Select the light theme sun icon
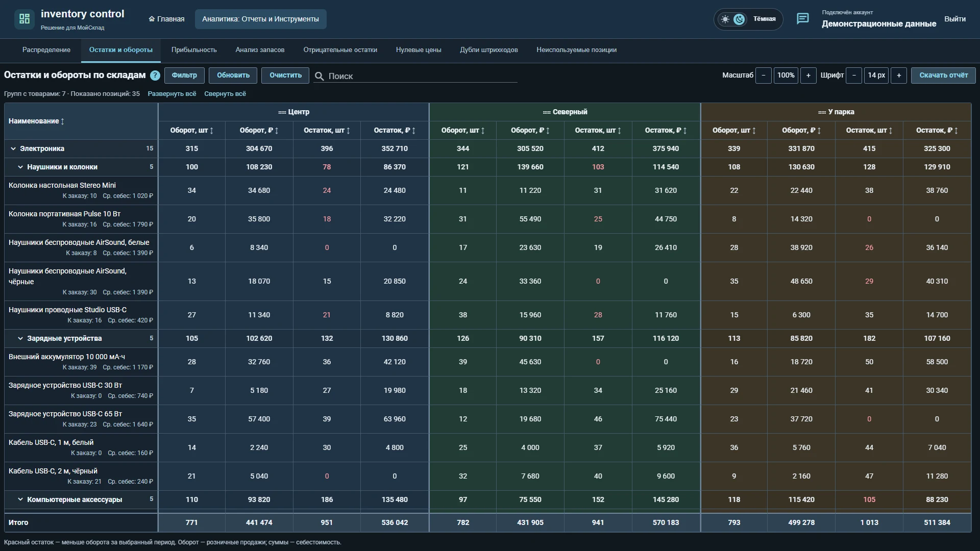Screen dimensions: 980x551 [725, 19]
